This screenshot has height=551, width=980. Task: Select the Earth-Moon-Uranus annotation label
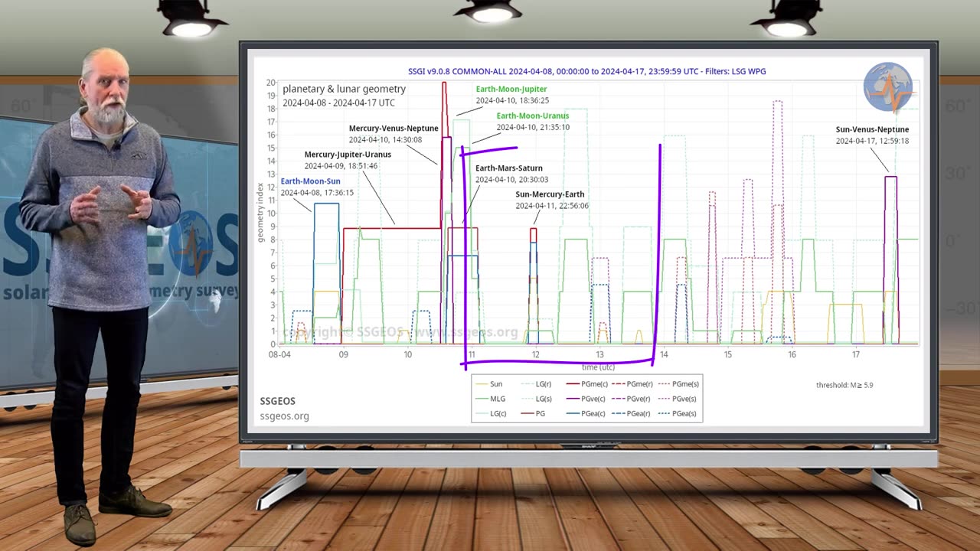[x=533, y=116]
